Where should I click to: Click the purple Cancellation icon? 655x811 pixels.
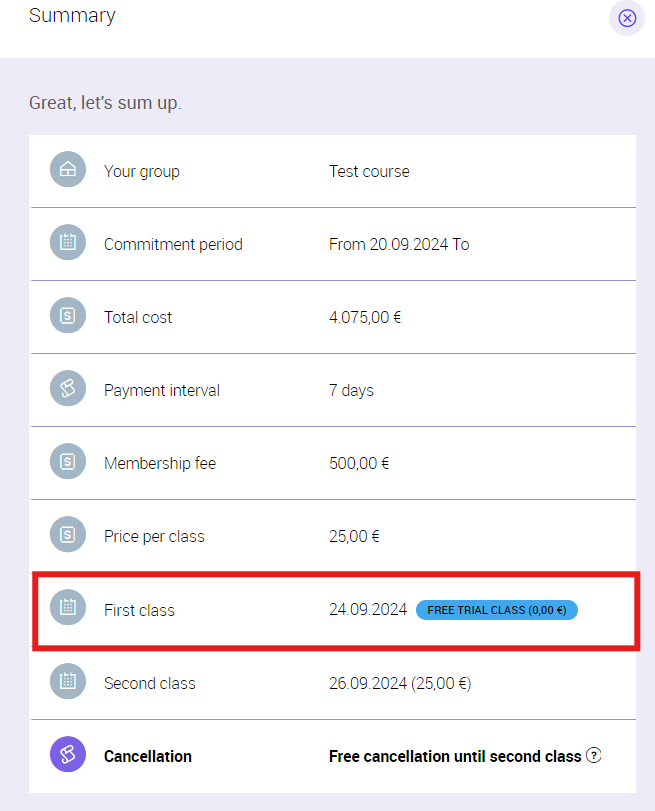click(x=68, y=755)
